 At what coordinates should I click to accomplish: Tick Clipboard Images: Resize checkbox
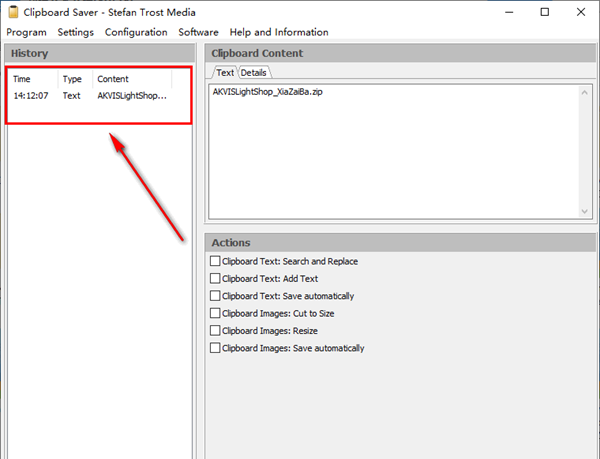tap(215, 330)
